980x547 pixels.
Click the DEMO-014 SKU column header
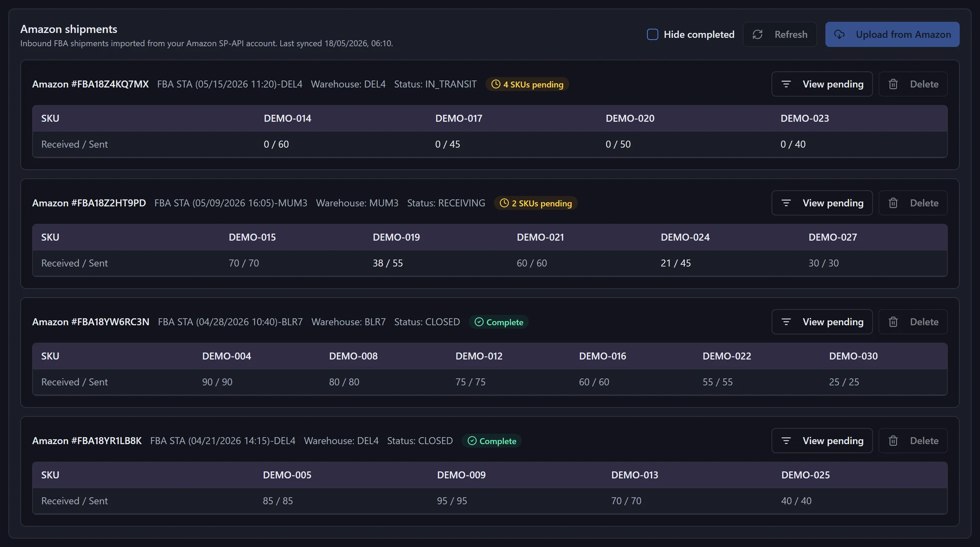pos(287,118)
